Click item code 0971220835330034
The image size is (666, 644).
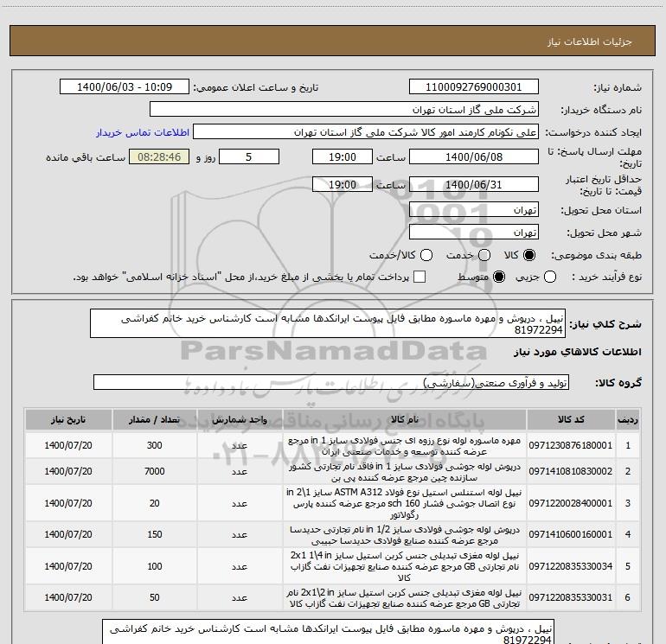(x=571, y=566)
